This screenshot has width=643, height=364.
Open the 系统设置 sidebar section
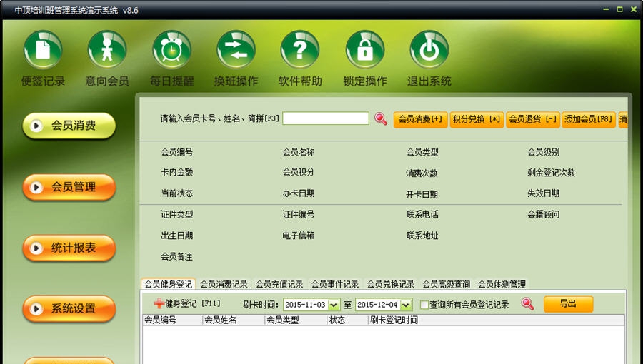[69, 308]
